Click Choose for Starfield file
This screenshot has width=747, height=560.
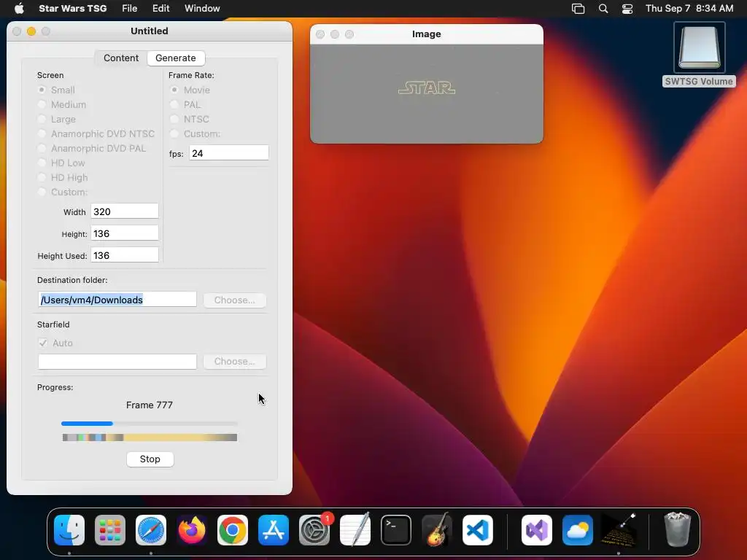pos(234,362)
